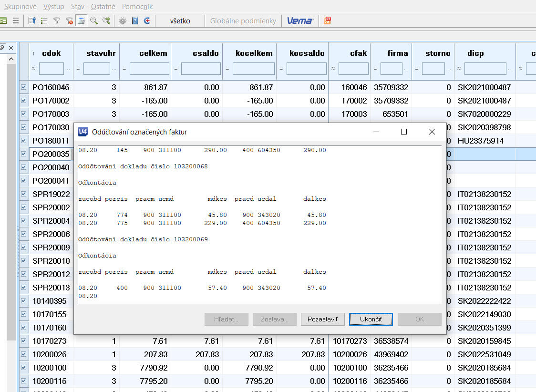Click the = operator for celkem filter

coord(124,69)
